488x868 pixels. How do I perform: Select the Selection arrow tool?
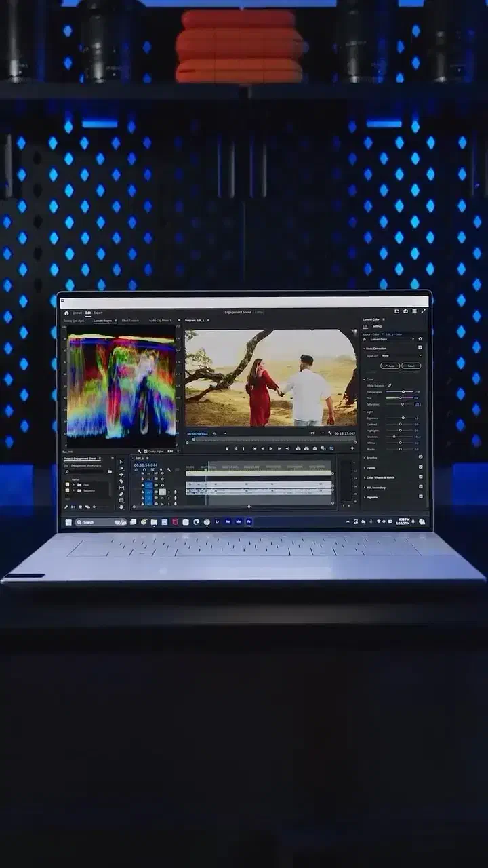pos(121,462)
